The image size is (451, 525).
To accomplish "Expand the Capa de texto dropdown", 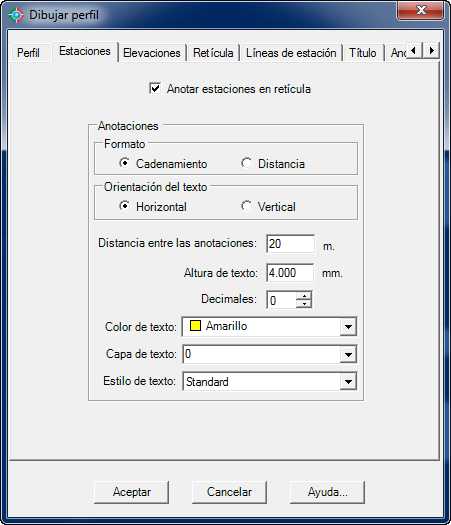I will [x=348, y=354].
